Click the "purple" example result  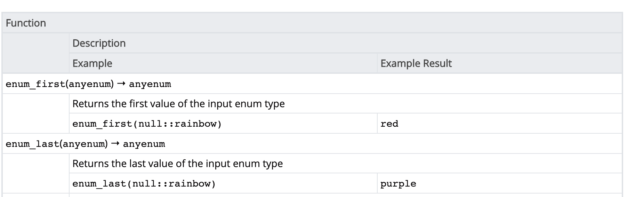pyautogui.click(x=398, y=184)
